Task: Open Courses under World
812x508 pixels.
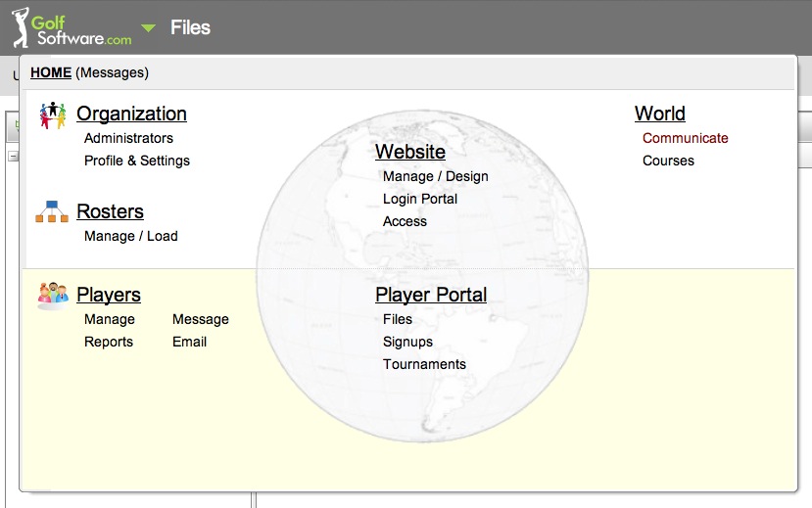Action: [668, 161]
